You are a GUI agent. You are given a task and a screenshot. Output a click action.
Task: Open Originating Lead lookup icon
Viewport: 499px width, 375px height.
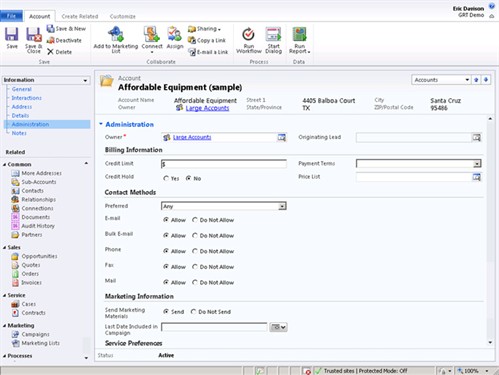click(477, 137)
